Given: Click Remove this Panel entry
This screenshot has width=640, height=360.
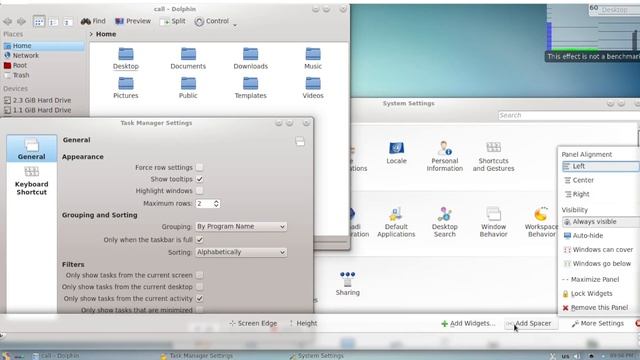Looking at the screenshot, I should tap(595, 307).
